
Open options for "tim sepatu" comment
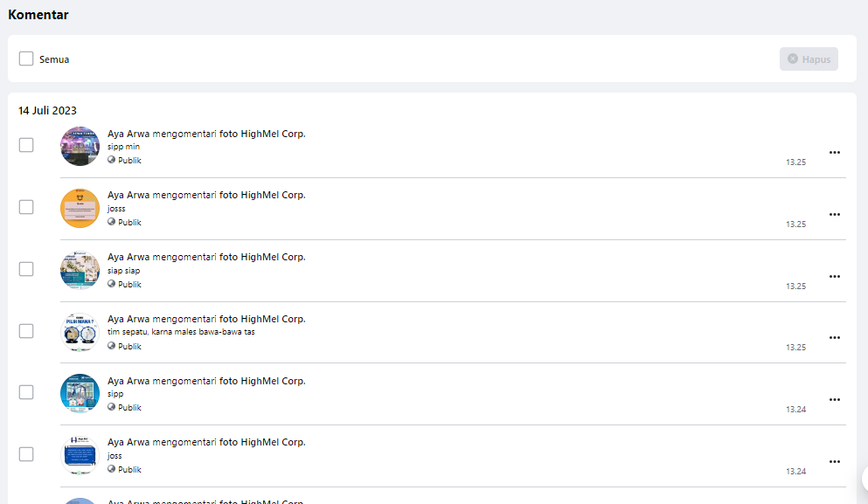click(x=834, y=338)
